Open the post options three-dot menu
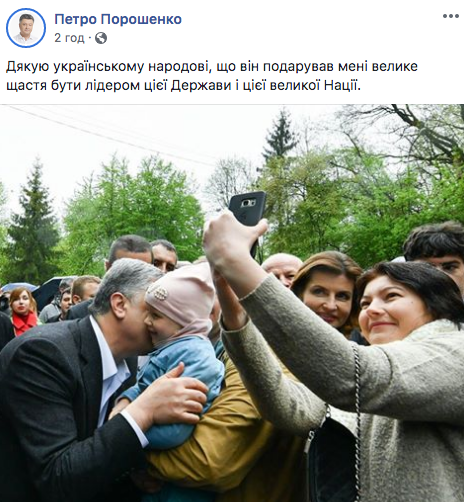The width and height of the screenshot is (464, 502). click(x=451, y=16)
